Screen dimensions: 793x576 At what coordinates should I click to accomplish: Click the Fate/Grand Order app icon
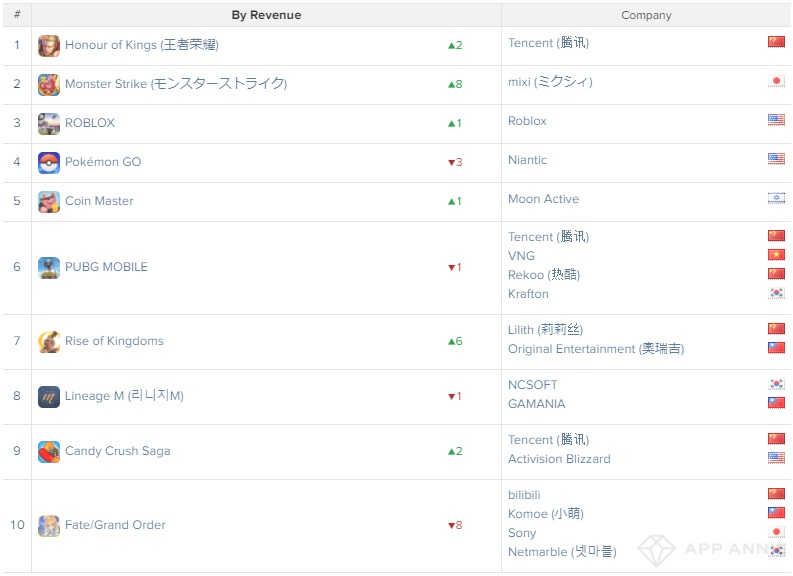click(x=49, y=525)
